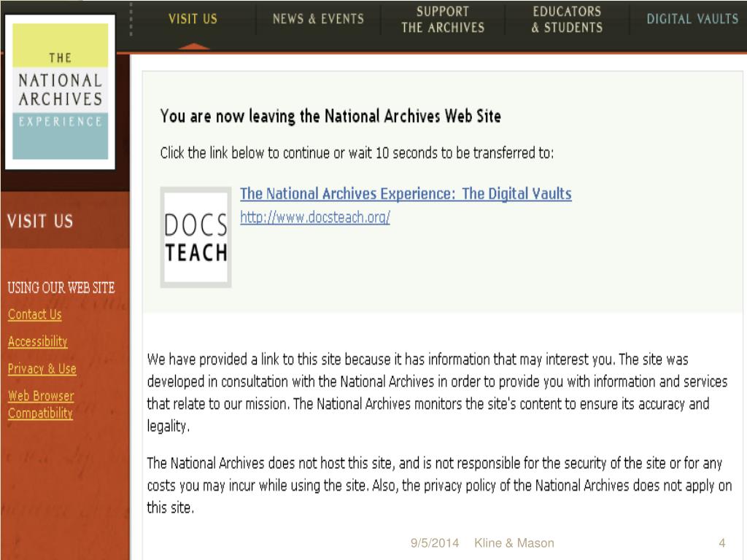Go to News & Events tab
The image size is (747, 560).
(x=318, y=19)
